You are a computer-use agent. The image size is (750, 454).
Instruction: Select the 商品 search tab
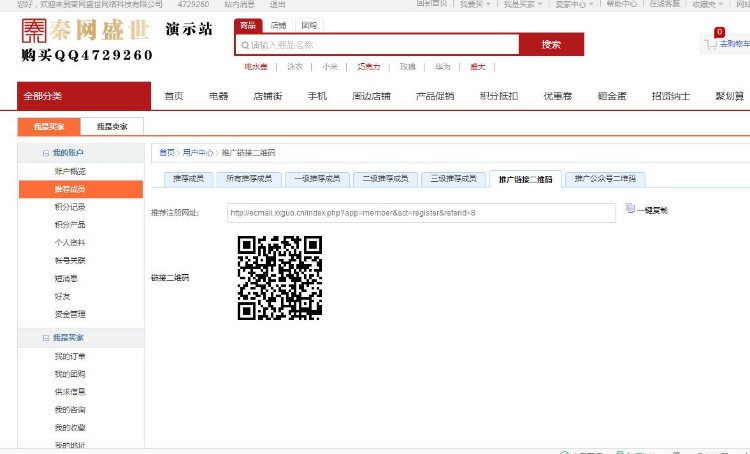point(248,25)
